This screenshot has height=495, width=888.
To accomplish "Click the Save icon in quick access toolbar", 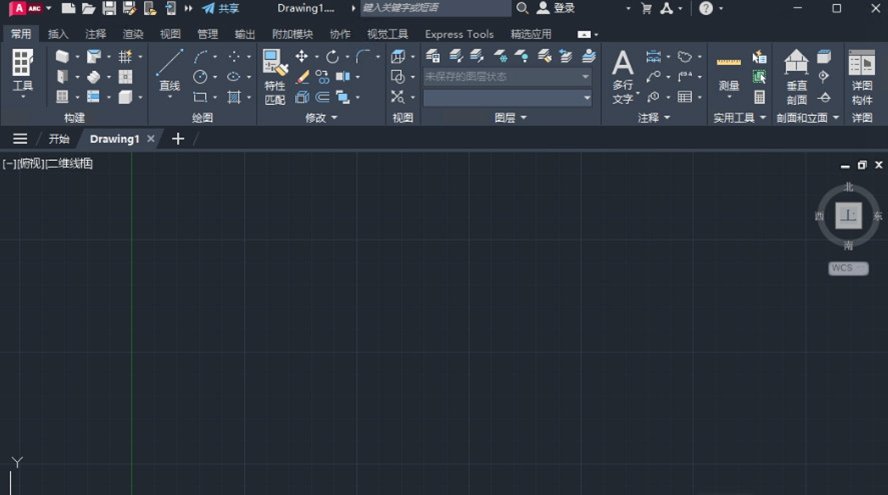I will point(109,8).
